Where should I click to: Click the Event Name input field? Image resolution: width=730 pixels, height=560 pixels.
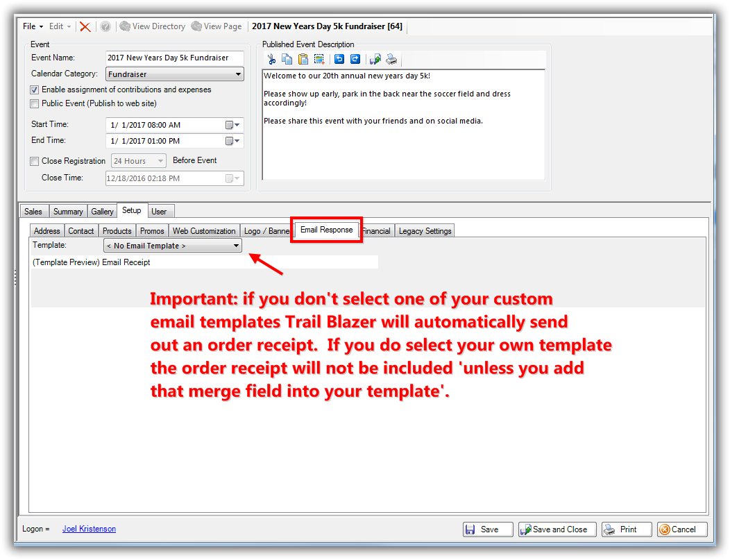click(175, 58)
